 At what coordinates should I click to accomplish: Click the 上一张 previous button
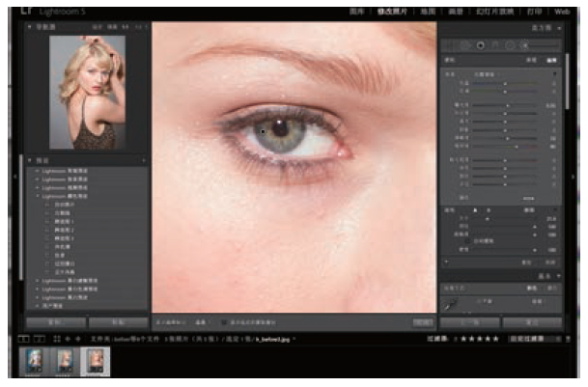[470, 322]
